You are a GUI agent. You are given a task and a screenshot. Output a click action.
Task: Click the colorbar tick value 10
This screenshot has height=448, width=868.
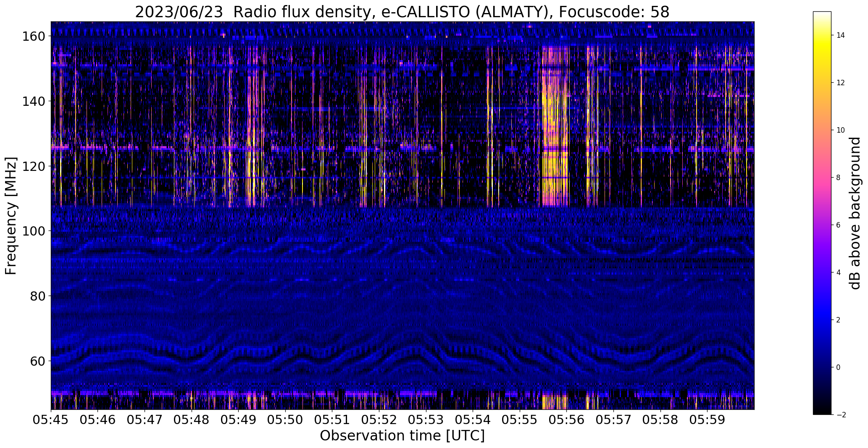coord(841,130)
